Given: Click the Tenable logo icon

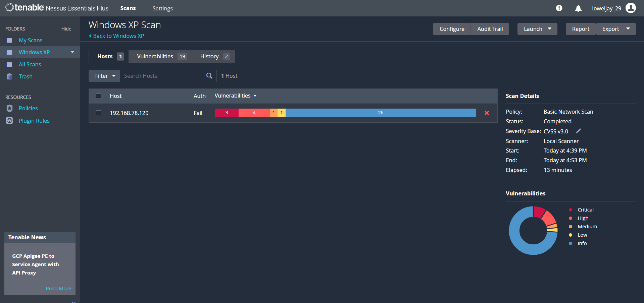Looking at the screenshot, I should [9, 7].
